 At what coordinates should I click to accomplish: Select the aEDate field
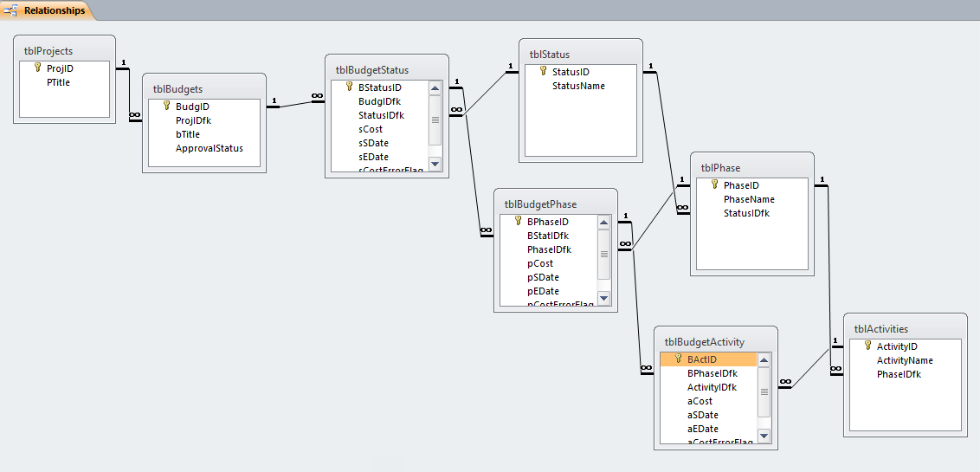click(x=702, y=428)
